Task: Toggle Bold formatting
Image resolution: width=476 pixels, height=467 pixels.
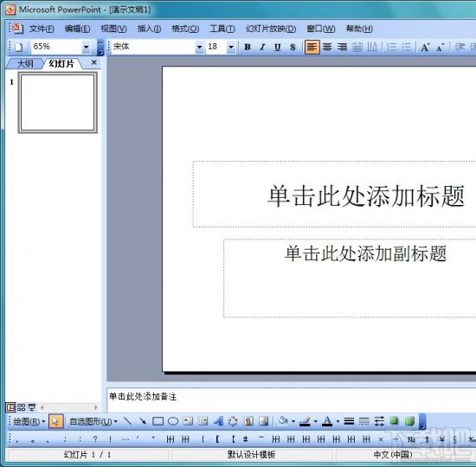Action: (x=248, y=47)
